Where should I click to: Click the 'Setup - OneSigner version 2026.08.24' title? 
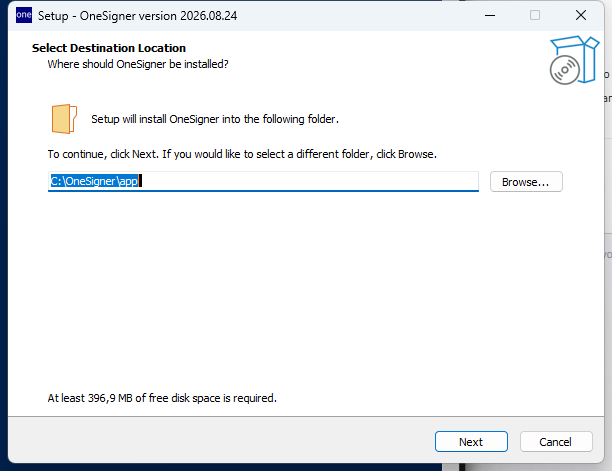click(137, 16)
